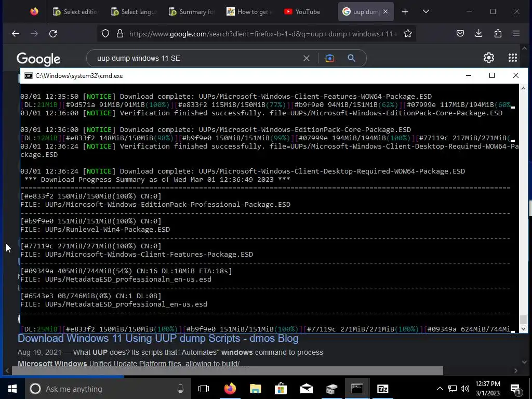Submit search with magnifier icon

click(352, 58)
